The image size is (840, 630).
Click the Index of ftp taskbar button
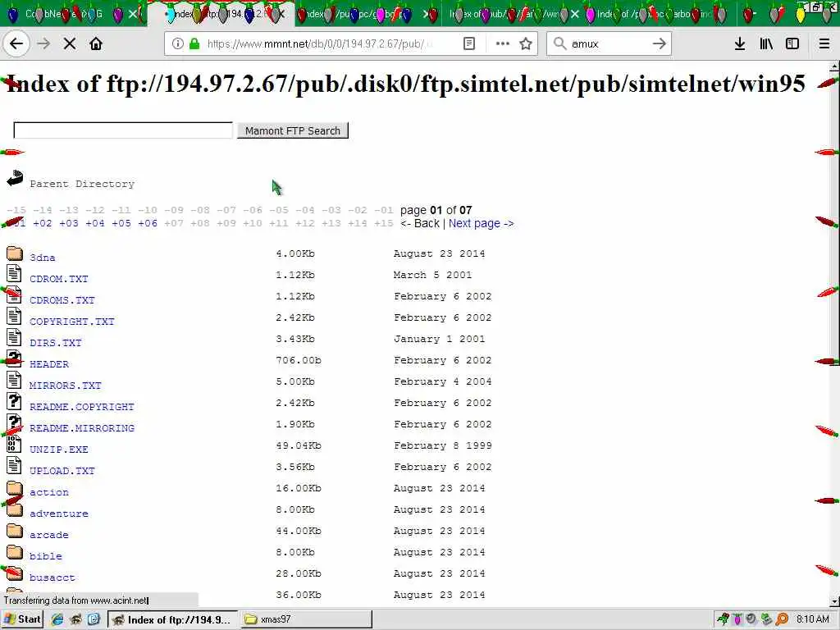(172, 619)
